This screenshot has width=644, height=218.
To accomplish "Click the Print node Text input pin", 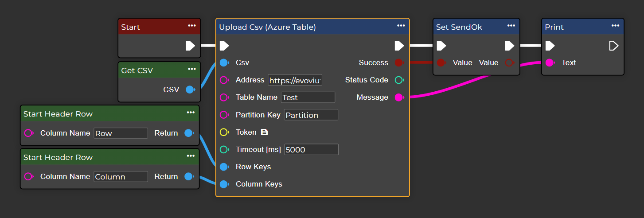I will pos(550,63).
